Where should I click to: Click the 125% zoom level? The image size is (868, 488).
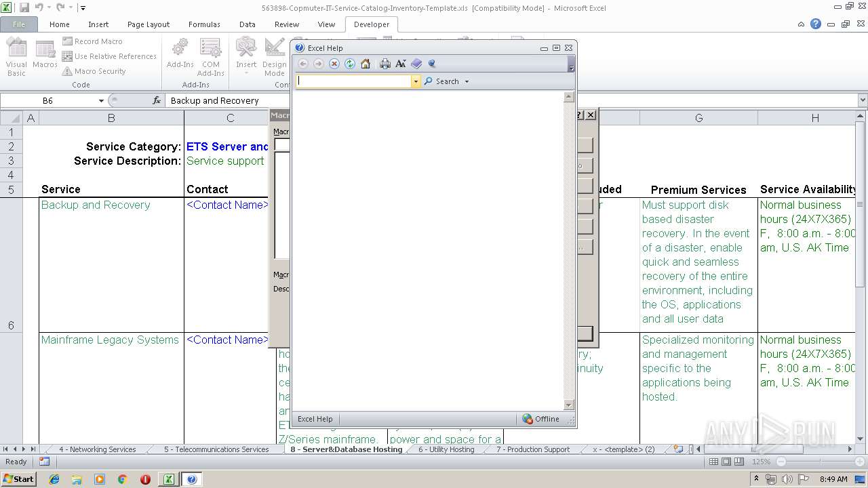click(761, 462)
